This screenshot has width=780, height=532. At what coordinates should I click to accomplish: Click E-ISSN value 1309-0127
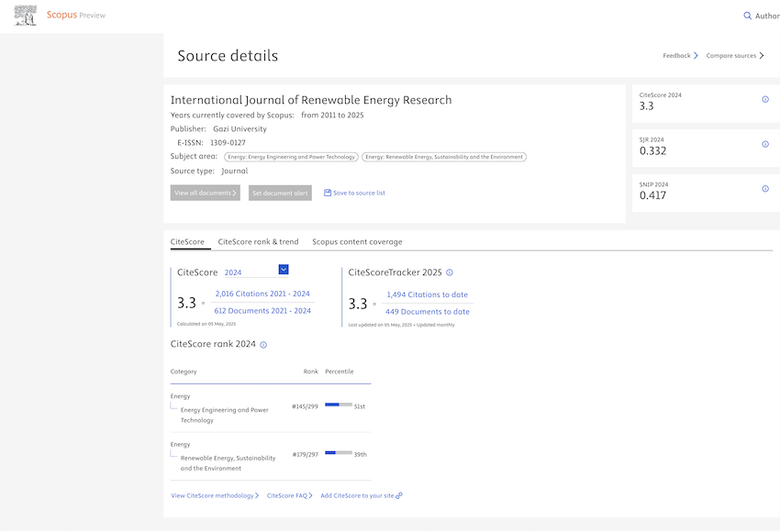tap(228, 143)
